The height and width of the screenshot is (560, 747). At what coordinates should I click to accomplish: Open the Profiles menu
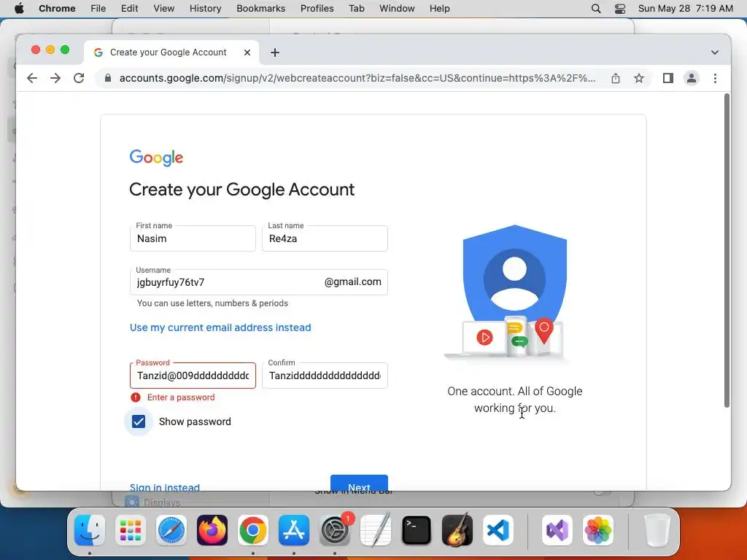[317, 9]
